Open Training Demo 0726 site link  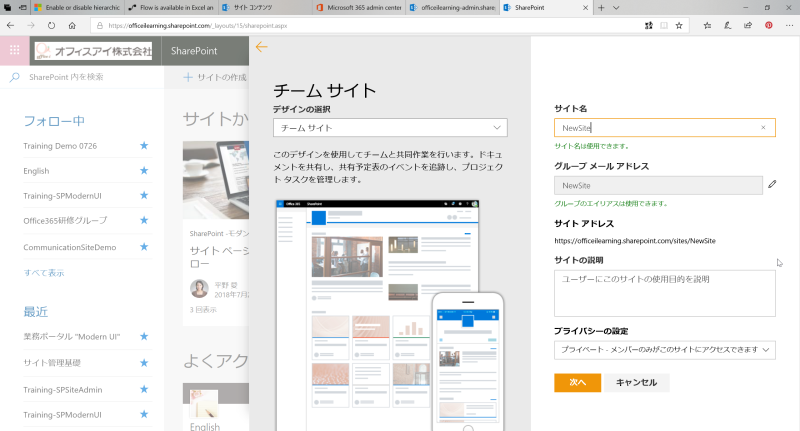click(60, 146)
